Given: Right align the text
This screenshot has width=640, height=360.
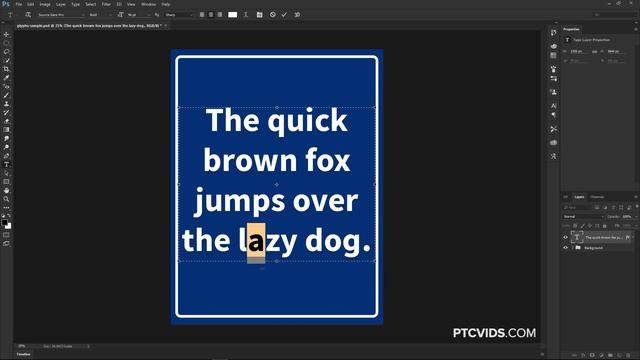Looking at the screenshot, I should pos(220,15).
